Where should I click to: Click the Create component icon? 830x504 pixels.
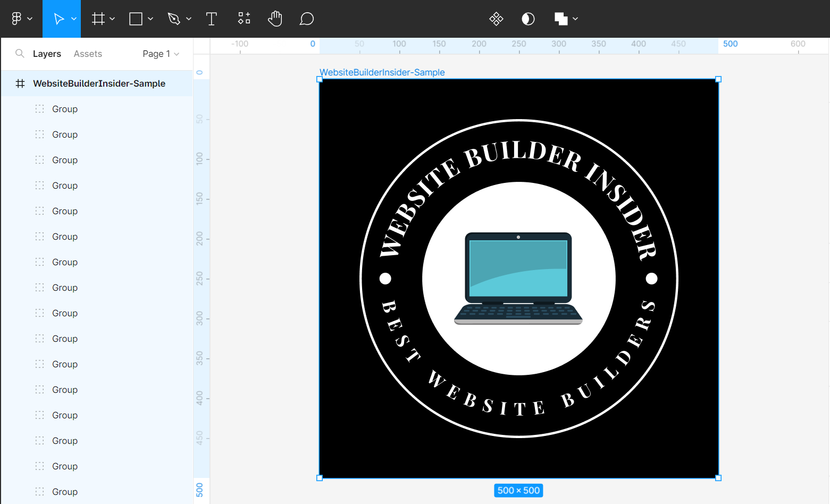click(x=496, y=19)
